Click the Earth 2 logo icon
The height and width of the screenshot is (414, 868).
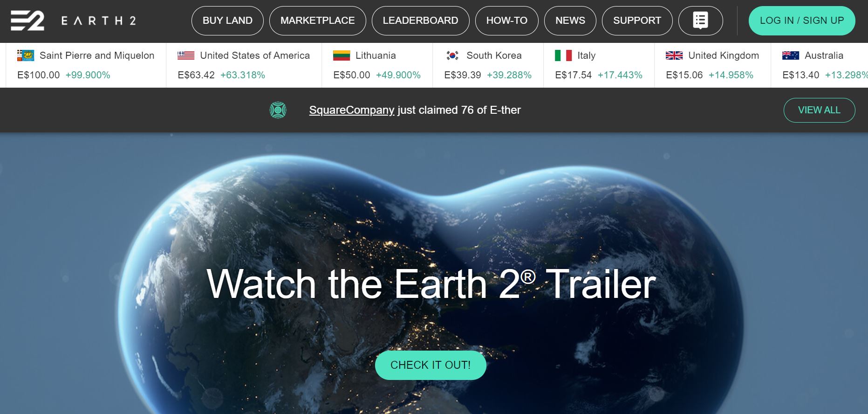tap(27, 21)
